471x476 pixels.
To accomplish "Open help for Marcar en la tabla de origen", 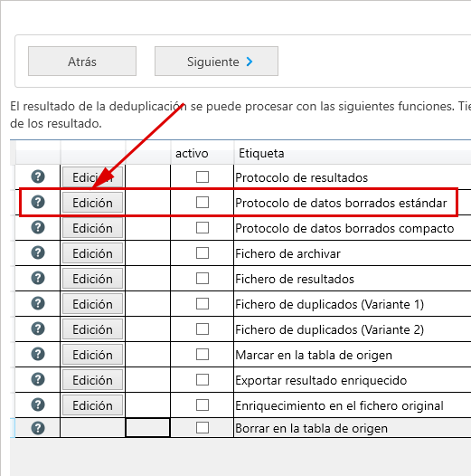I will pyautogui.click(x=38, y=354).
